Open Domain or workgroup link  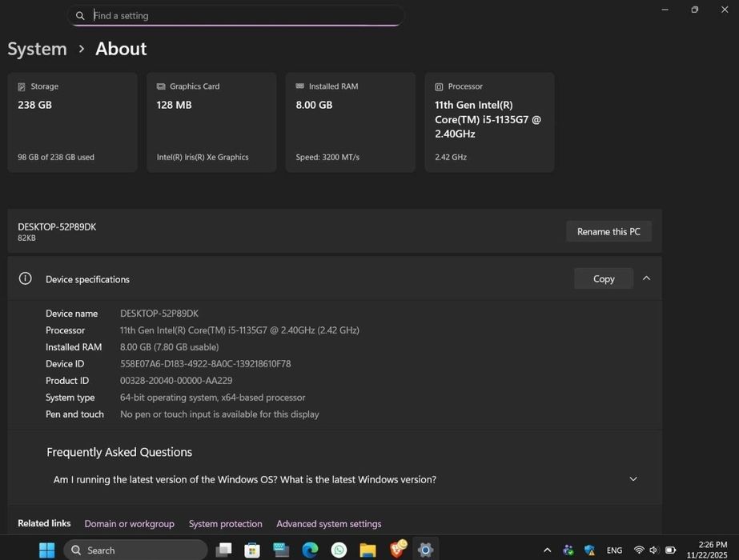[129, 524]
